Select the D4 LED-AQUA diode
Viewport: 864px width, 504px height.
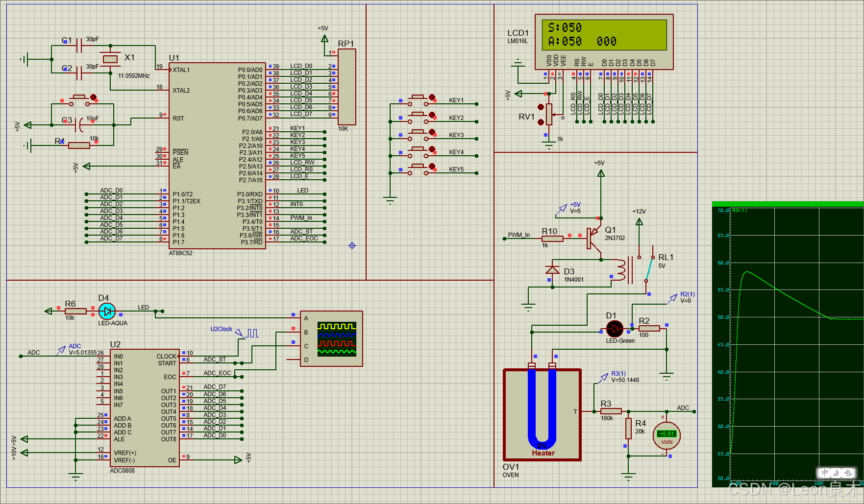pyautogui.click(x=107, y=311)
